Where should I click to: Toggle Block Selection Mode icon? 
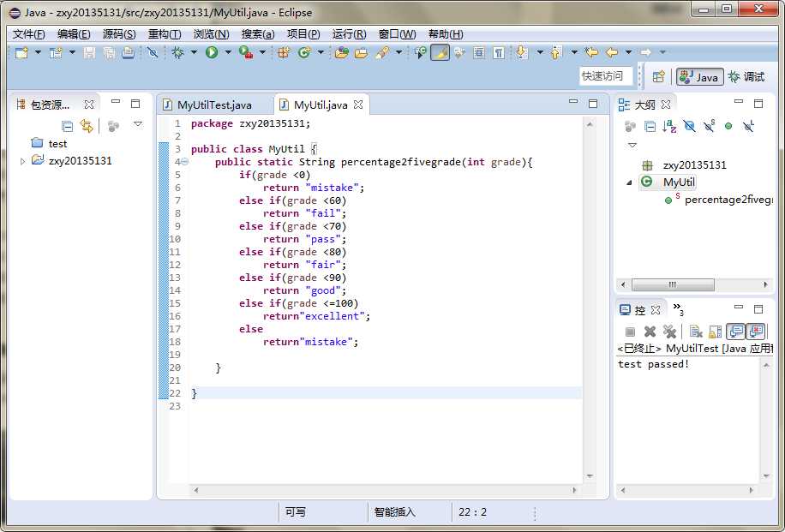[479, 52]
